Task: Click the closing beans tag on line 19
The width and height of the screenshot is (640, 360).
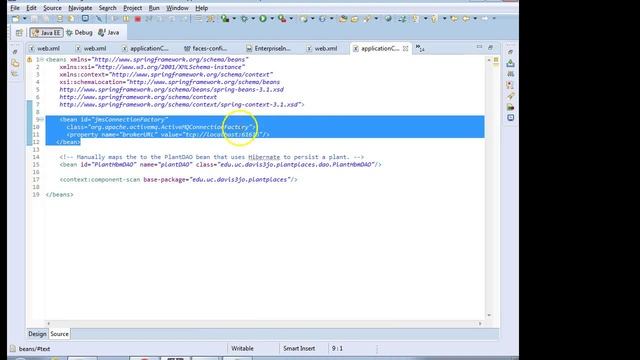Action: (60, 195)
